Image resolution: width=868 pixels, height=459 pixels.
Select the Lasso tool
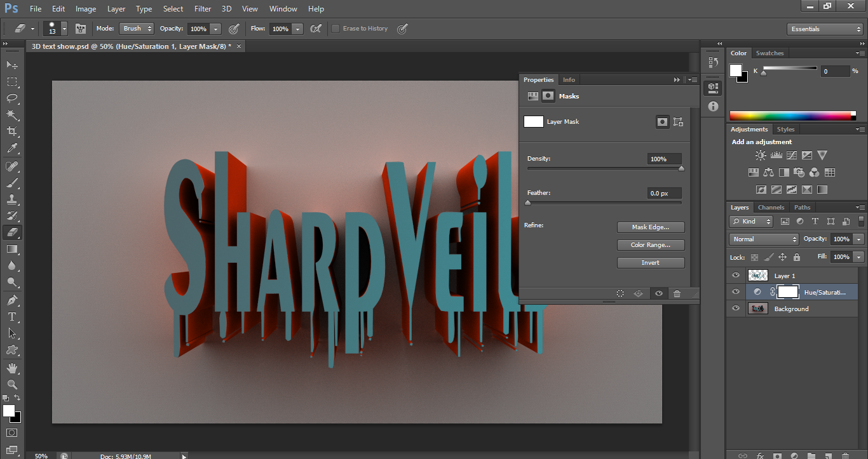click(12, 98)
